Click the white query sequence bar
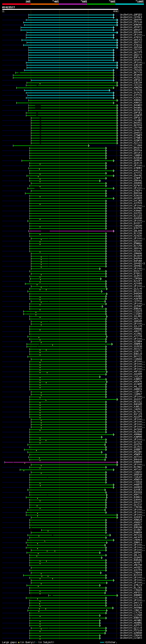Screen dimensions: 146x644 click(x=60, y=9)
